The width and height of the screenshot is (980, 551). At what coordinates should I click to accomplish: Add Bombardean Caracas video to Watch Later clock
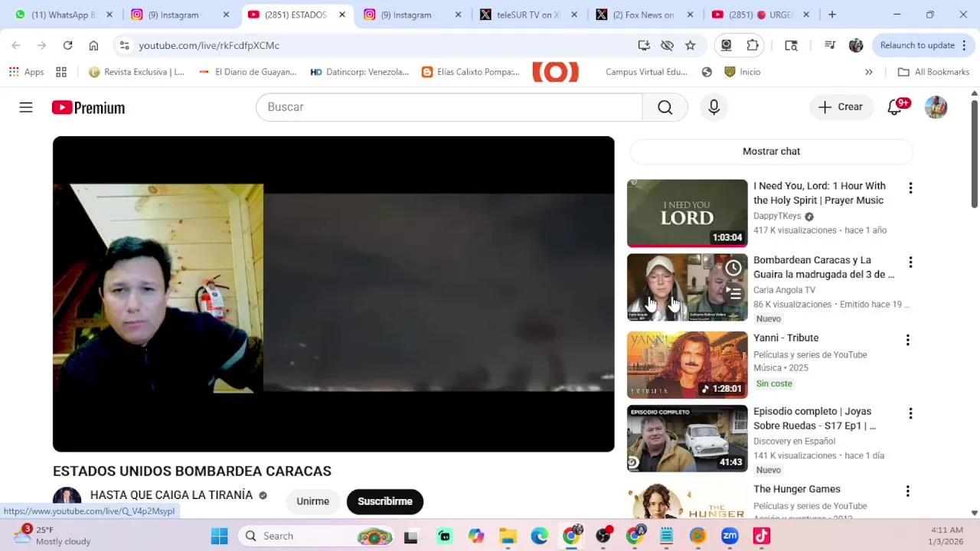click(733, 268)
